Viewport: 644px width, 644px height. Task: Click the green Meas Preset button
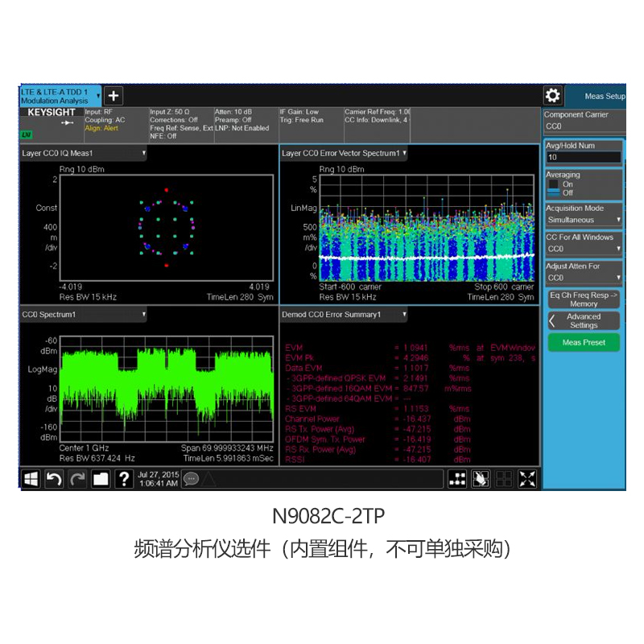pyautogui.click(x=584, y=342)
